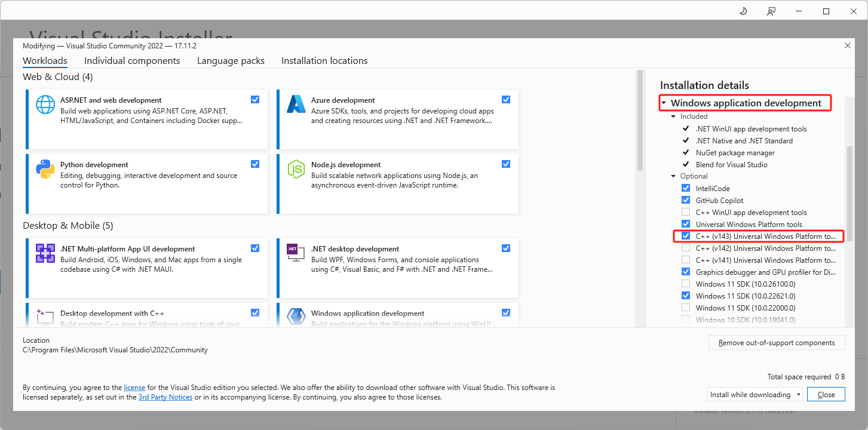Check C++ (v142) Universal Windows Platform tools
Screen dimensions: 868x430
point(686,248)
